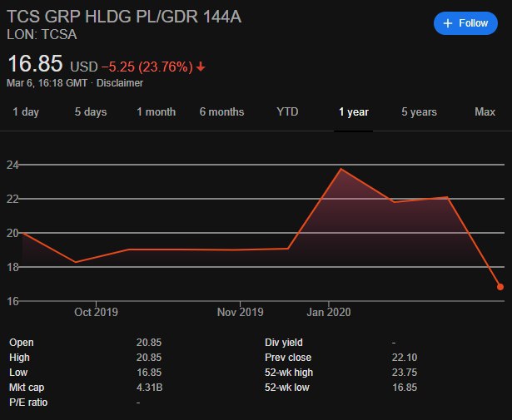Click the 18 y-axis label
This screenshot has width=512, height=420.
(12, 267)
